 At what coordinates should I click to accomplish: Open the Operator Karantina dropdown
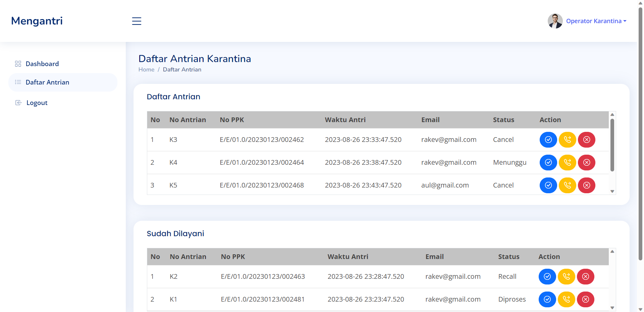tap(596, 21)
